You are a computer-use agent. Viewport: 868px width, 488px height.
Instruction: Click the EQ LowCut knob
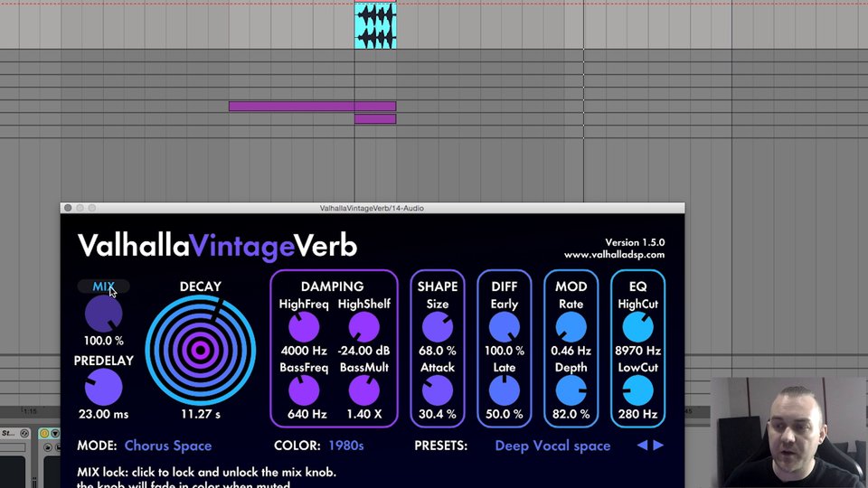click(637, 390)
